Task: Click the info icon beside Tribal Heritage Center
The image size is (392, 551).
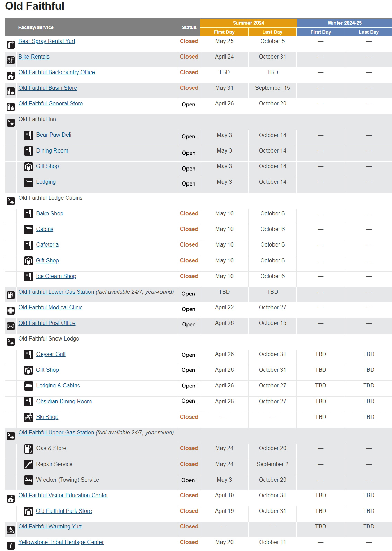Action: coord(11,545)
